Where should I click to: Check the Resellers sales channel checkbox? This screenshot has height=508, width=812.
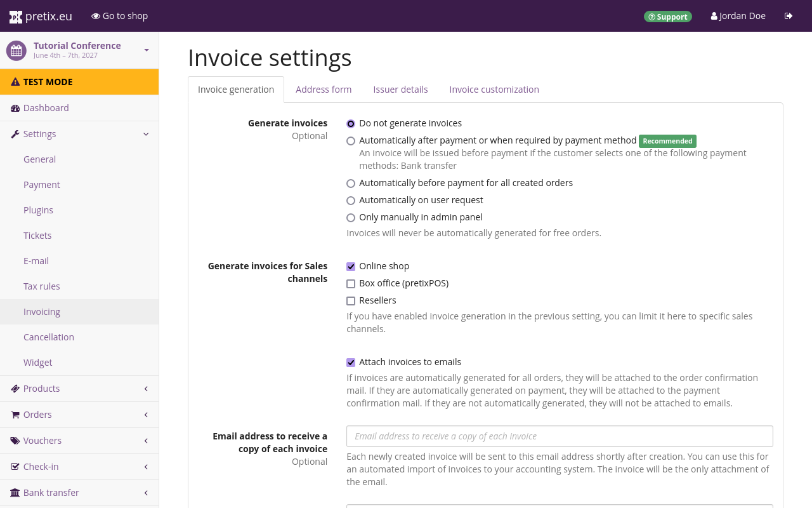(x=351, y=301)
